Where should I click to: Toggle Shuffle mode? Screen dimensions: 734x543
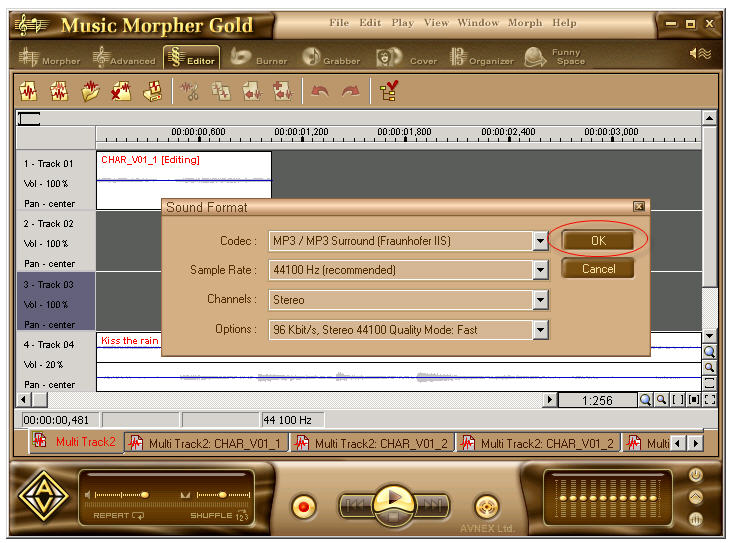click(x=219, y=515)
